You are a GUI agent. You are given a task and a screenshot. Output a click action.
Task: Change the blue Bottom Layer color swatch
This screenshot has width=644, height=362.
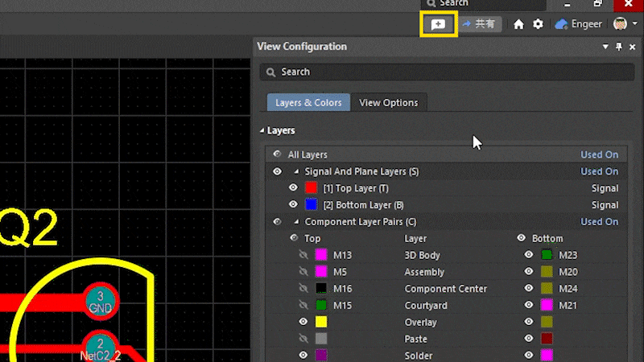pos(311,204)
